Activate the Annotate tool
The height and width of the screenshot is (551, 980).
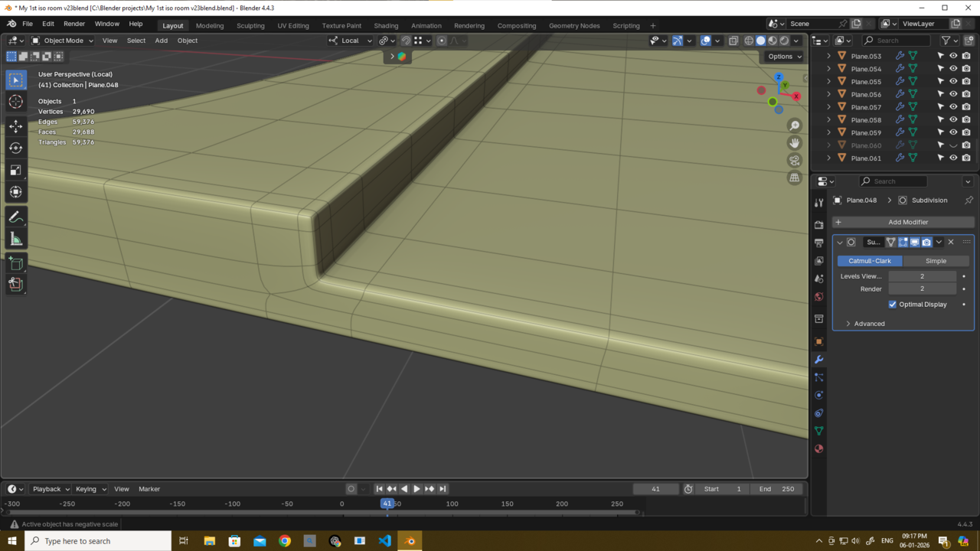click(16, 217)
